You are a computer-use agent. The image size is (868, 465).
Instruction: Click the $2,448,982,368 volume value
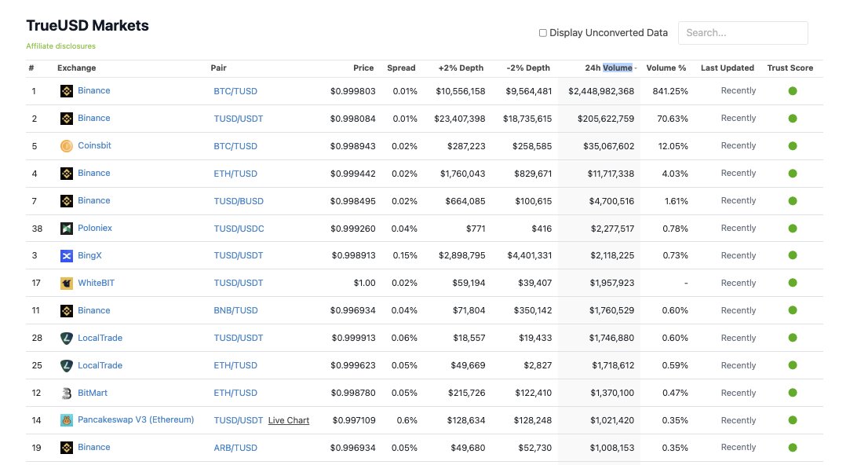[x=601, y=91]
